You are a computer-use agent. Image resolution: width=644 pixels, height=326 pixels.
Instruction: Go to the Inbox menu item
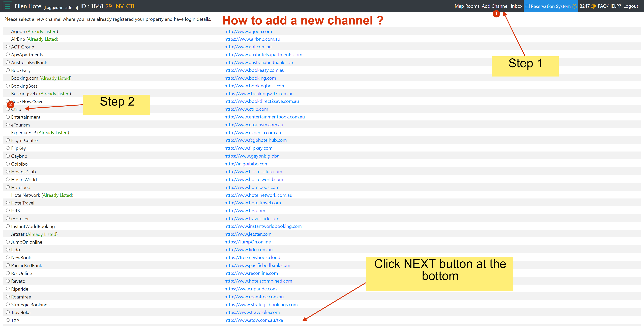click(x=516, y=6)
